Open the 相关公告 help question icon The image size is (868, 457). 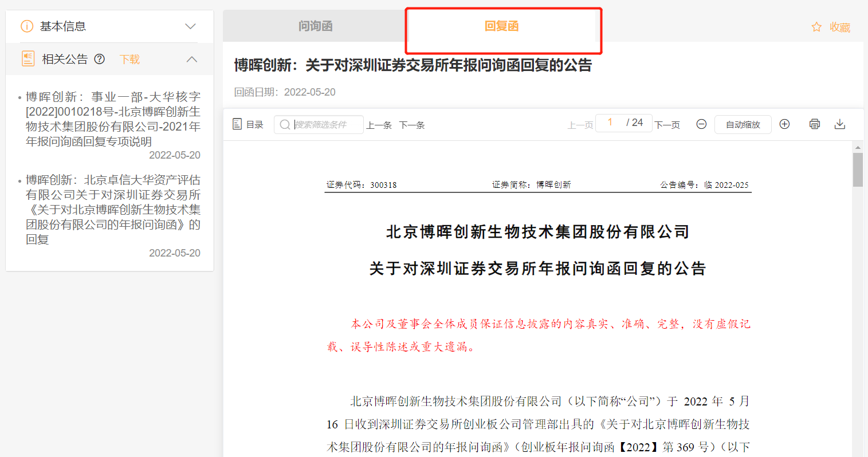pyautogui.click(x=100, y=59)
